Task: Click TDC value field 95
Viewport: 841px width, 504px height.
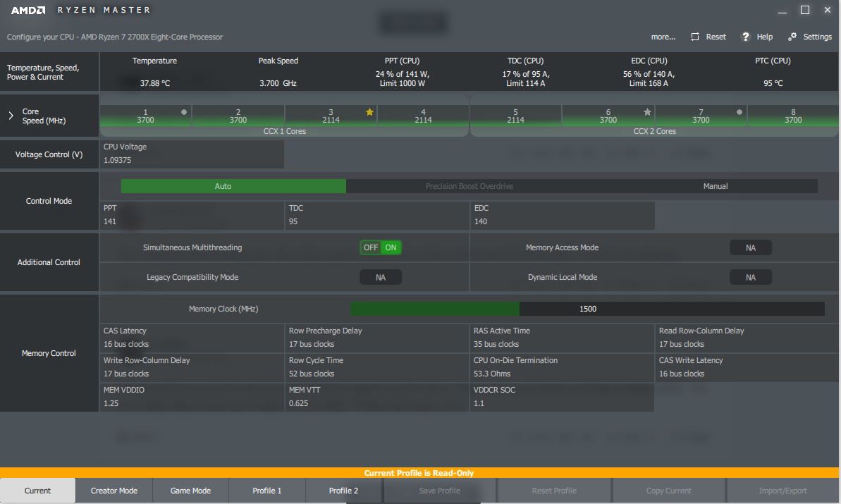Action: pyautogui.click(x=377, y=215)
